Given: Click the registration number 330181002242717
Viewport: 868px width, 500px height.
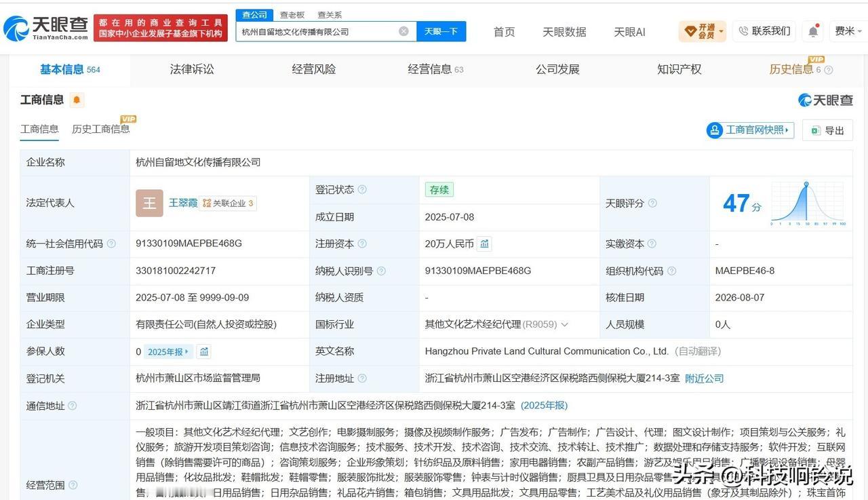Looking at the screenshot, I should point(176,271).
